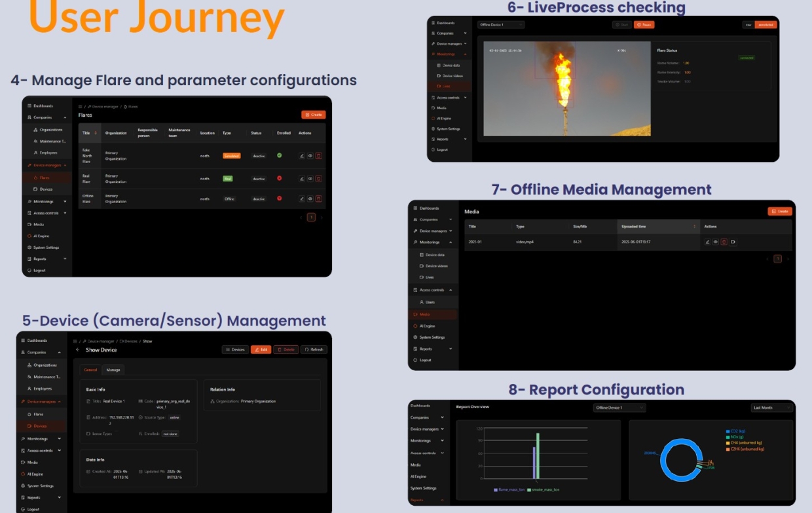Screen dimensions: 812x513
Task: Click video icon in 2021-01 media Actions
Action: (x=733, y=242)
